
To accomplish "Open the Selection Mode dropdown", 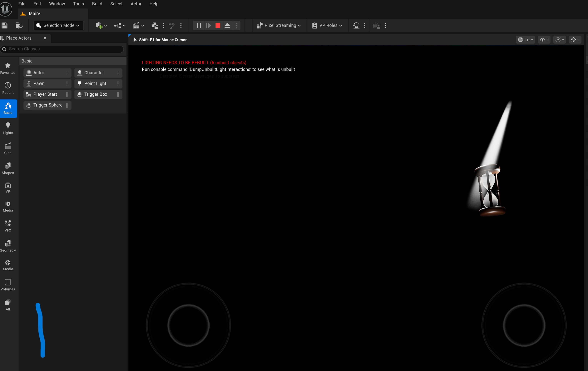I will click(x=58, y=25).
